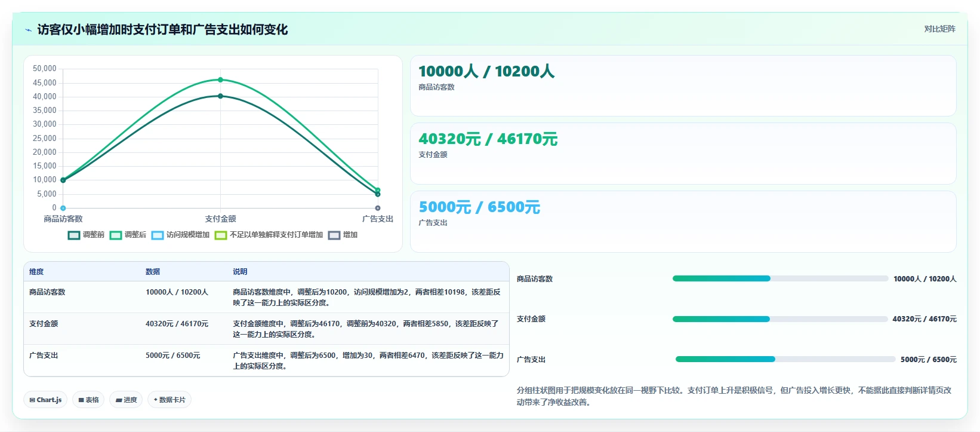Click the 调整后 data point at 广告支出

tap(378, 190)
